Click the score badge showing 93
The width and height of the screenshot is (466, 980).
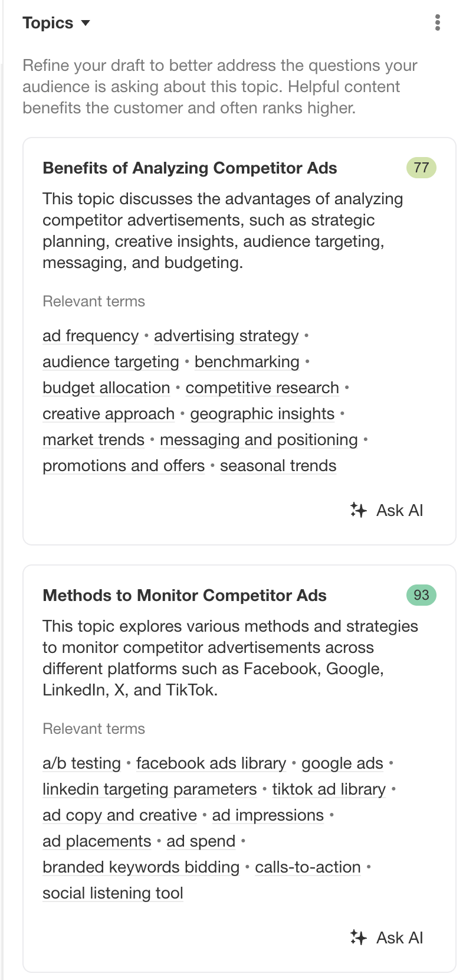[x=421, y=595]
